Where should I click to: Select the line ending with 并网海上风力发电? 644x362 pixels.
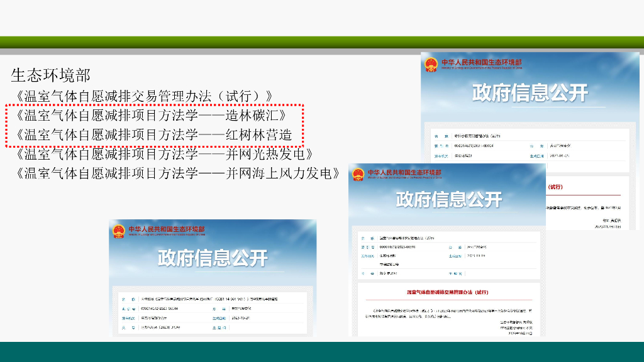point(177,173)
